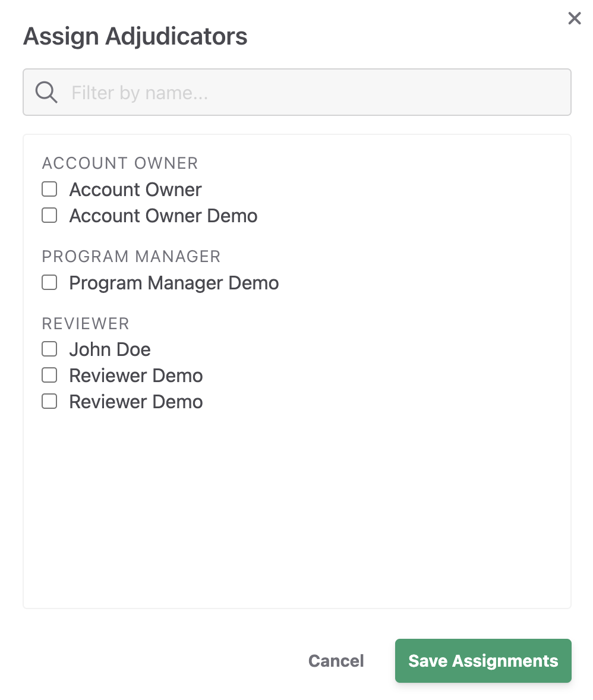The height and width of the screenshot is (700, 593).
Task: Click the ACCOUNT OWNER section header
Action: [x=120, y=163]
